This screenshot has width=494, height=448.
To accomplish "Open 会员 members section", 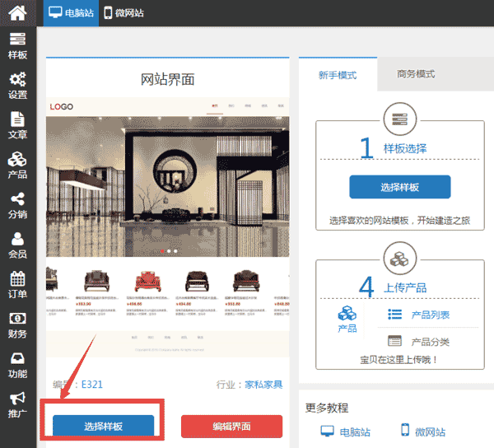I will coord(17,245).
